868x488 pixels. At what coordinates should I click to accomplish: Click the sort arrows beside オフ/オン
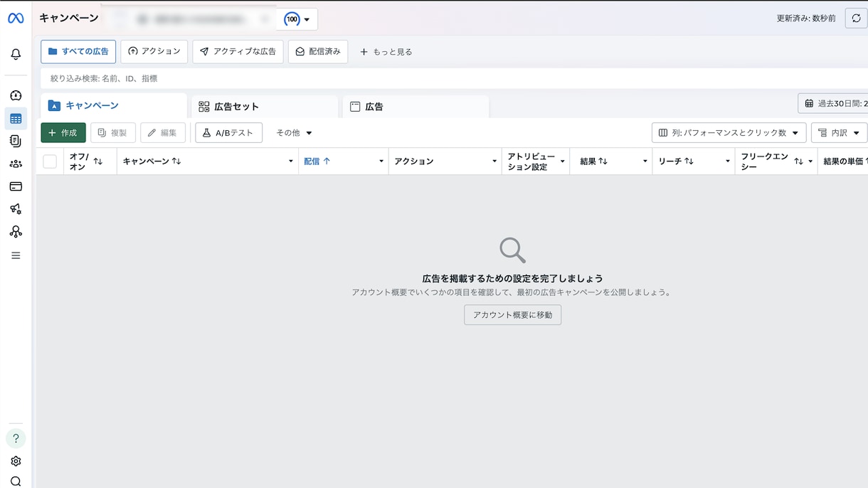click(98, 161)
